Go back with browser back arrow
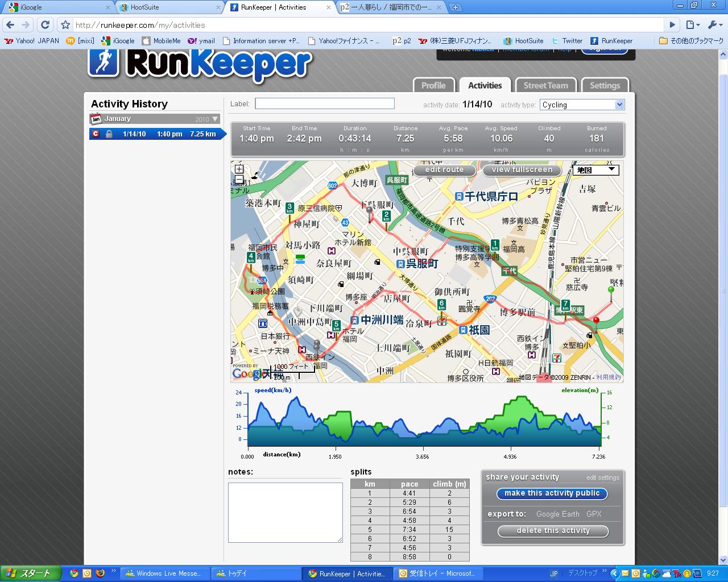 click(10, 25)
